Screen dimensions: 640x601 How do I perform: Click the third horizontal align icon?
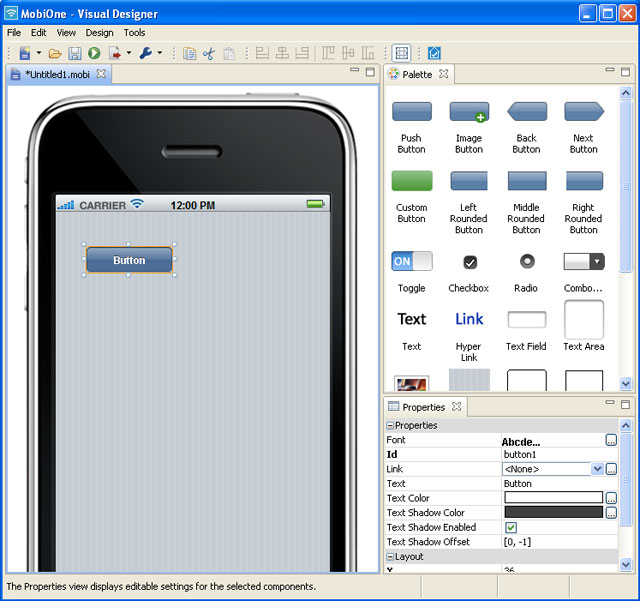302,53
